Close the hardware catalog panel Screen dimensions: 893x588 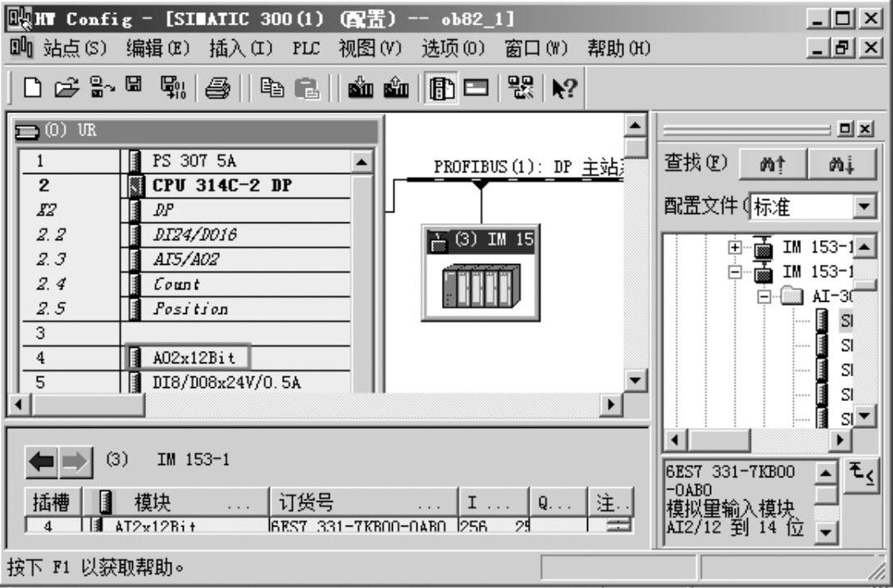[x=866, y=130]
